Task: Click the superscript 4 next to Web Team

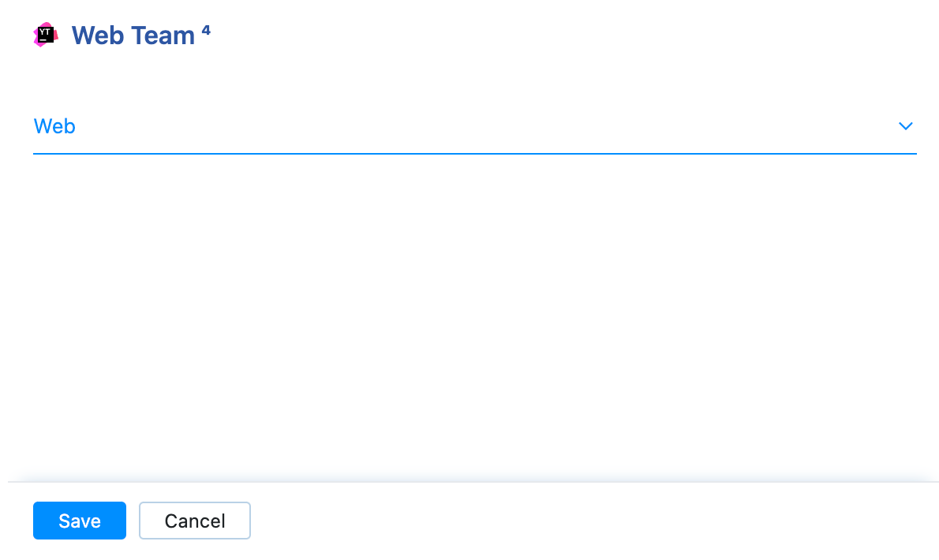Action: click(x=206, y=30)
